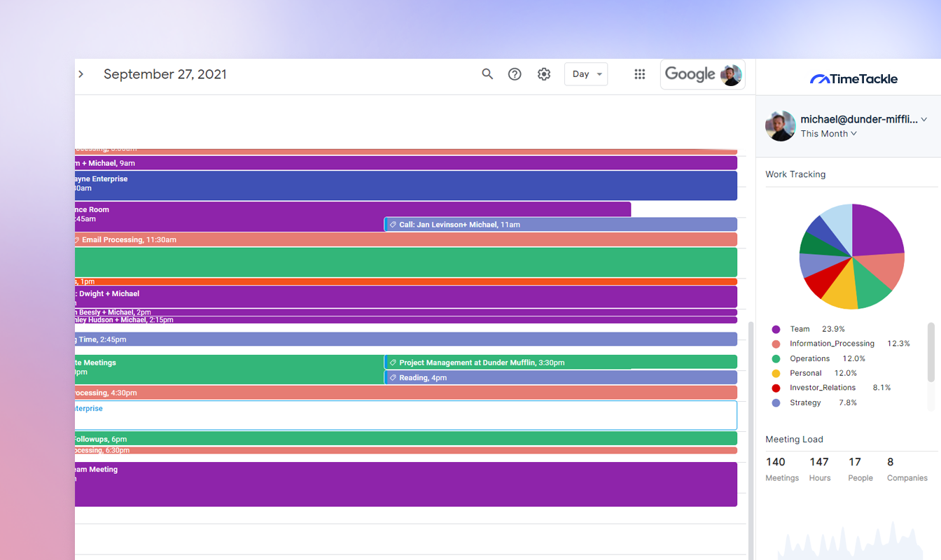Expand the michael@dunder-miffli... account dropdown
This screenshot has height=560, width=941.
pos(864,120)
